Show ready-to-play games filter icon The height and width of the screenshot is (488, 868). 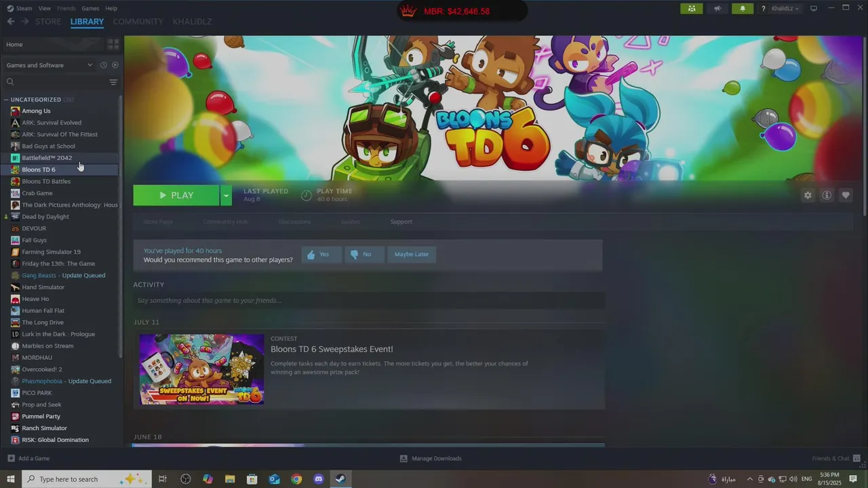tap(115, 65)
